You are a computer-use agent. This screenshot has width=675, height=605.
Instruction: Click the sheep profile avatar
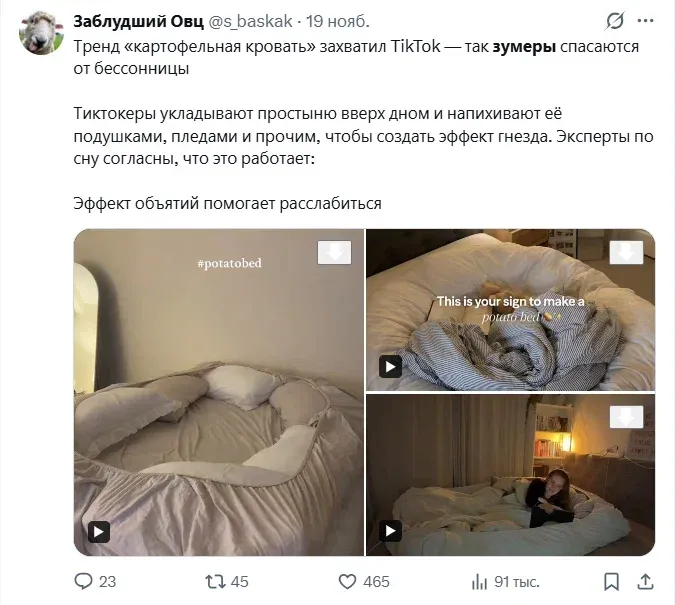point(41,33)
